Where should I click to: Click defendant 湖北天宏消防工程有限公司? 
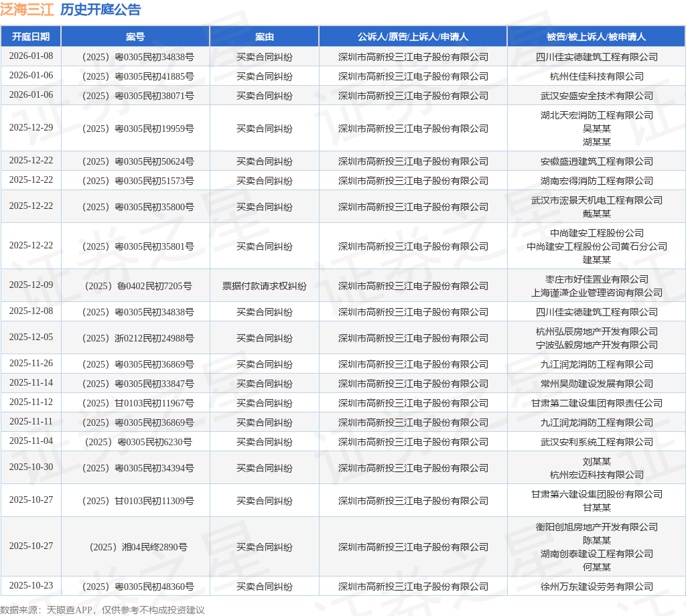pyautogui.click(x=597, y=115)
